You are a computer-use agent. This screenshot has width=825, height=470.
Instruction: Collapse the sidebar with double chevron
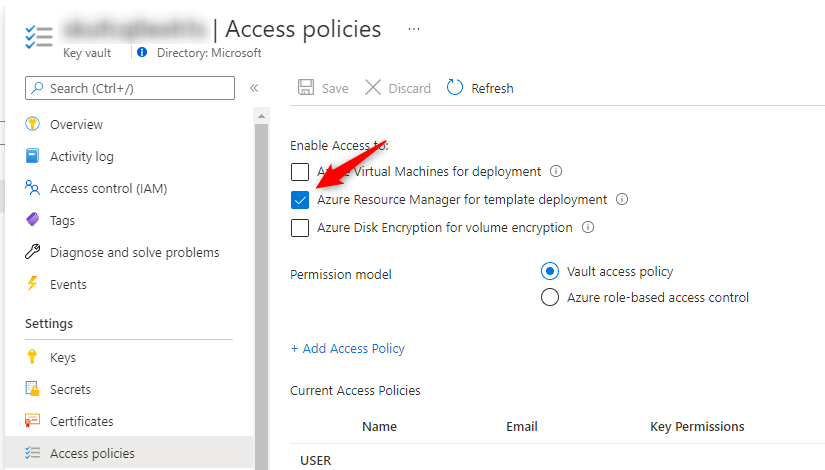[x=254, y=88]
